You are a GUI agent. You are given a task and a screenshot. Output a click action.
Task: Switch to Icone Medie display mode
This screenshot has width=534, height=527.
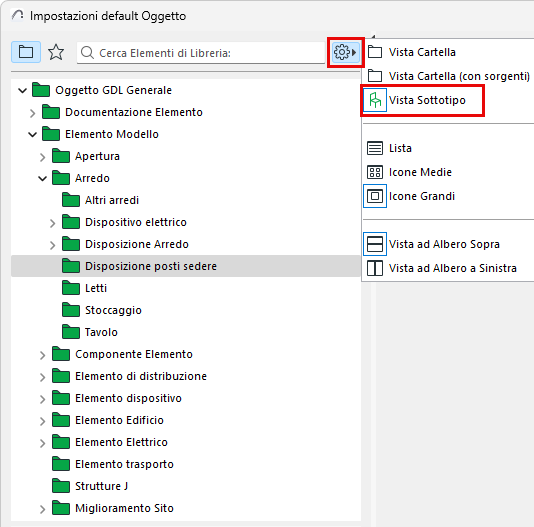click(x=420, y=172)
